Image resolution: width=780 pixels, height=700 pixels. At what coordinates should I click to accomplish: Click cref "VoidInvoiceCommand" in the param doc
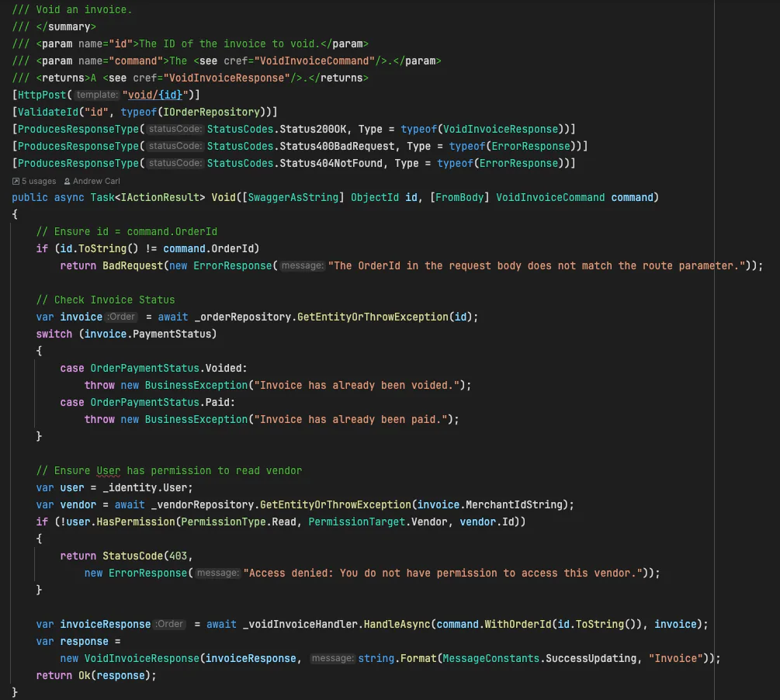[314, 61]
